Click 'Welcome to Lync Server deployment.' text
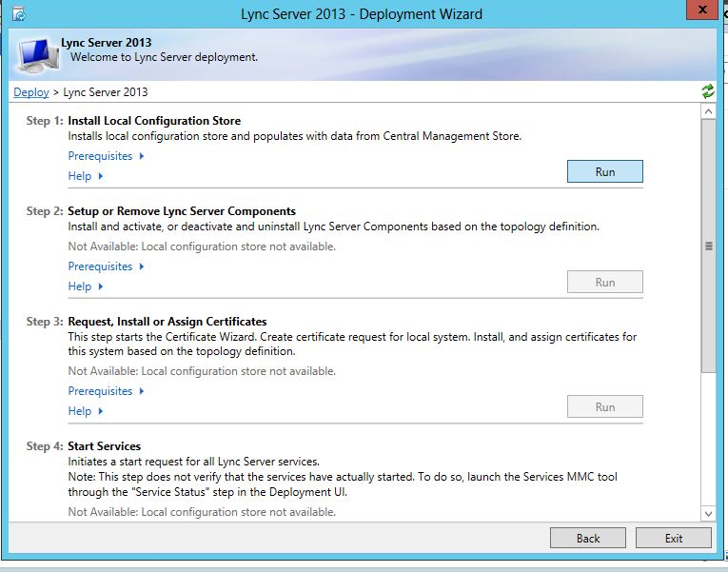 164,57
